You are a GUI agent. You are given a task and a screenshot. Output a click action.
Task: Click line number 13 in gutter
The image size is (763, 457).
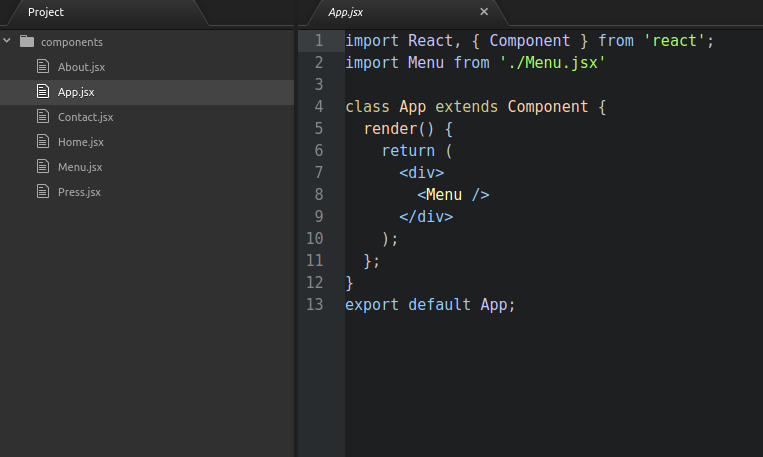(314, 304)
